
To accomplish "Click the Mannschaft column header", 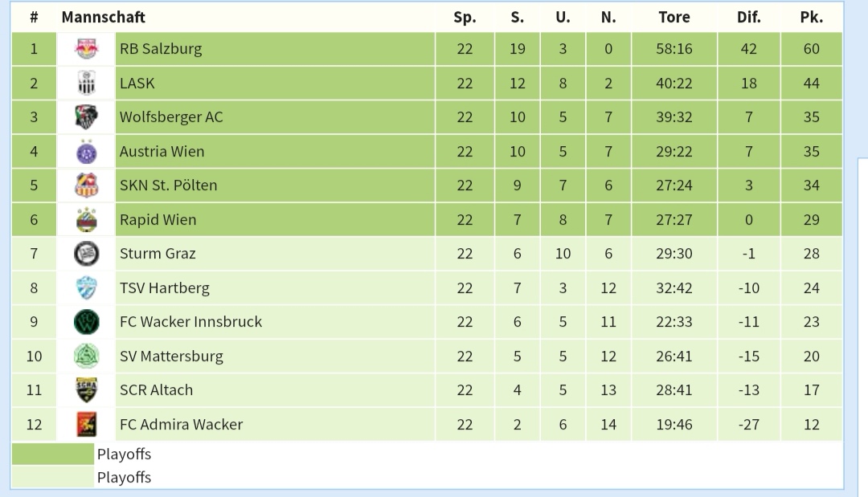I will tap(104, 17).
